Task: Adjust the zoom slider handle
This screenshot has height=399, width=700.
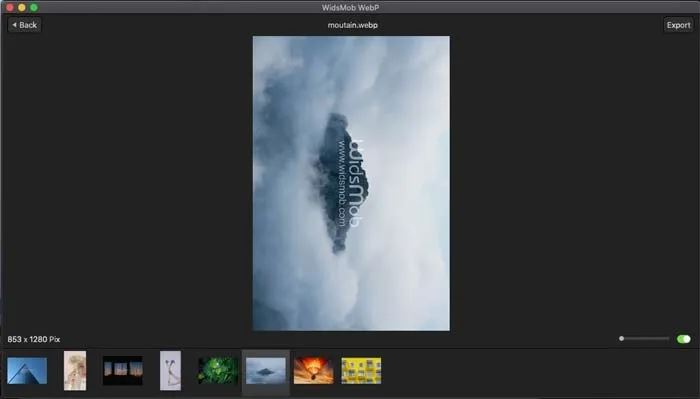Action: tap(621, 339)
